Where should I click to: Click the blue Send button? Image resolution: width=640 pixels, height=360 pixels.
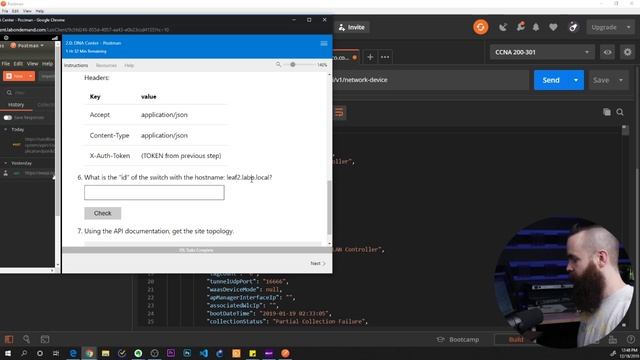(x=551, y=80)
